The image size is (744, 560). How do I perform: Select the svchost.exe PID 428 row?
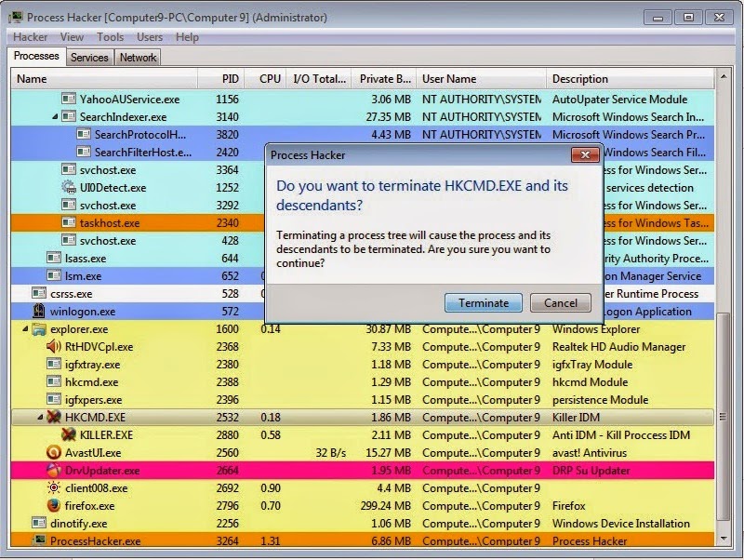pyautogui.click(x=362, y=240)
